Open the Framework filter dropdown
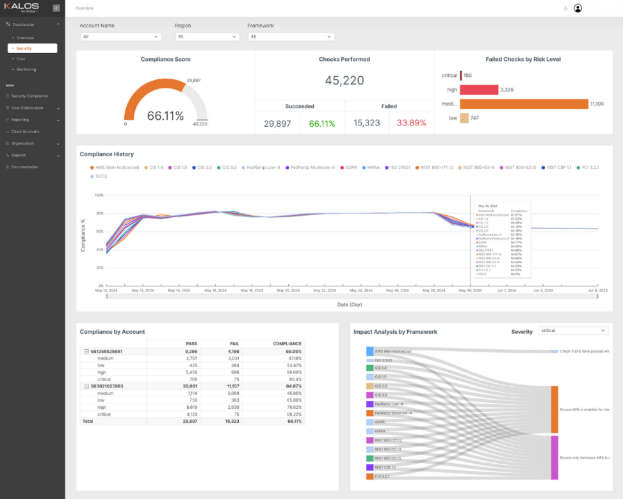 point(291,37)
